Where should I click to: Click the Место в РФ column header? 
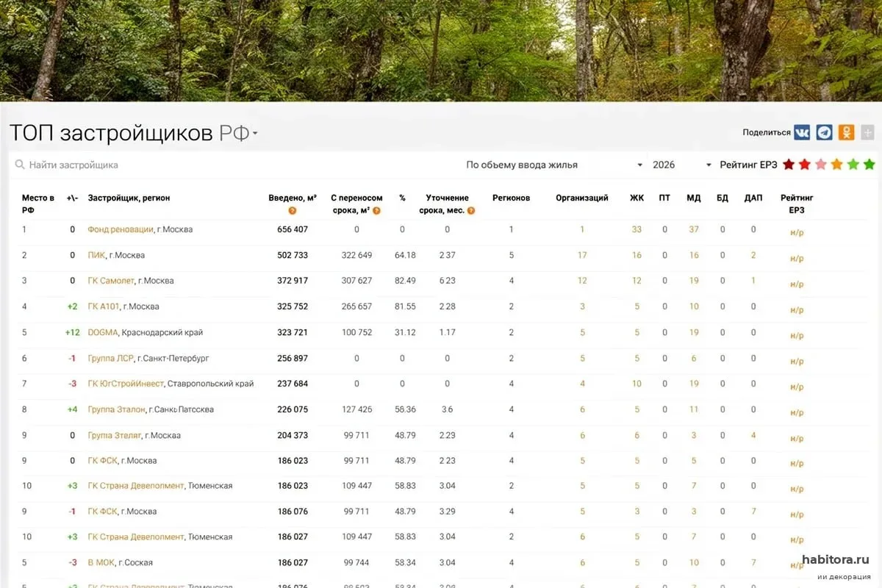(38, 204)
